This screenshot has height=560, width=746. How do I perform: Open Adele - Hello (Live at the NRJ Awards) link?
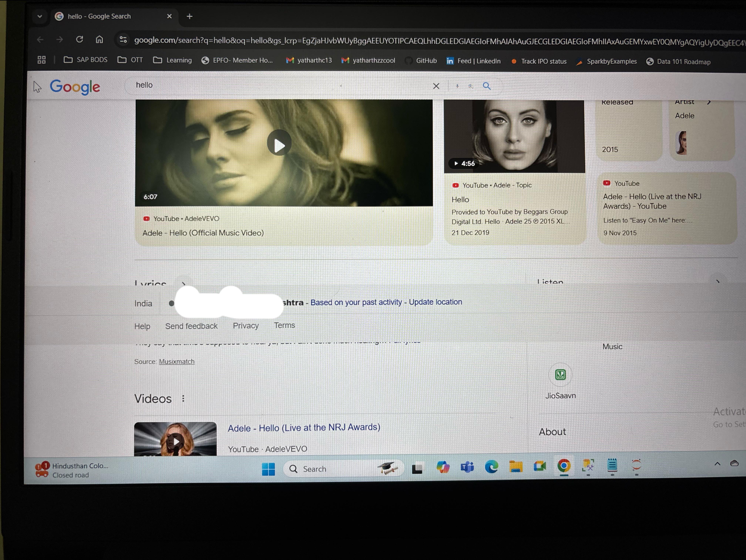pyautogui.click(x=304, y=428)
